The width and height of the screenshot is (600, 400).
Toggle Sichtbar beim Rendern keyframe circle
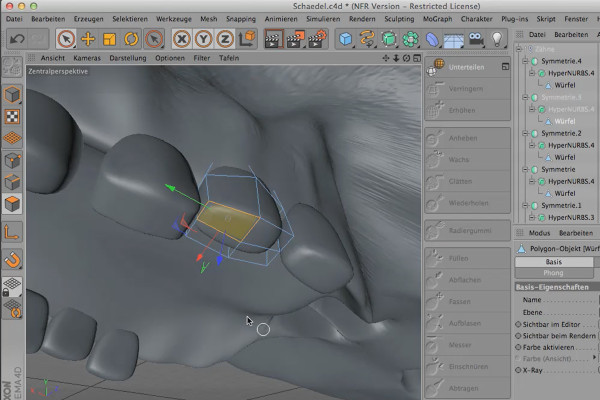[x=518, y=336]
